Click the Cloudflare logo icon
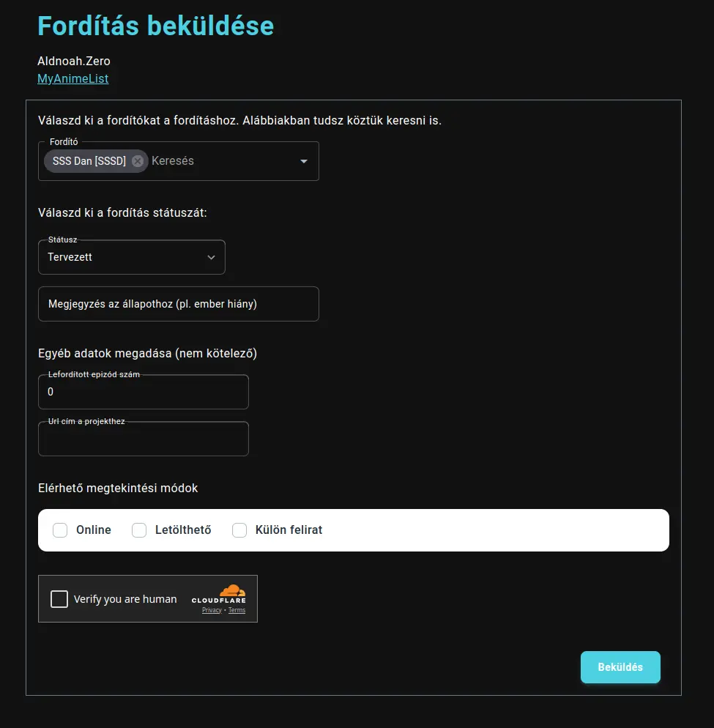Screen dimensions: 714x728 [233, 591]
